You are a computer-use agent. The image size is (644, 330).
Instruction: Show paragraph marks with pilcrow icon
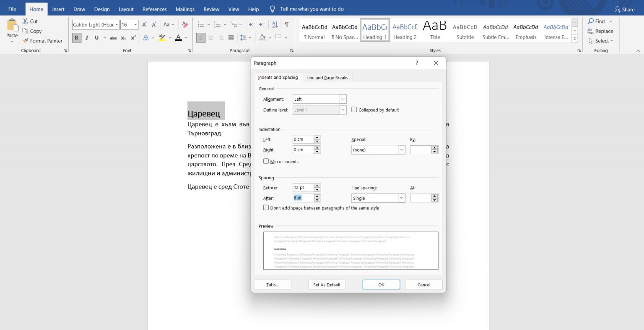point(287,24)
